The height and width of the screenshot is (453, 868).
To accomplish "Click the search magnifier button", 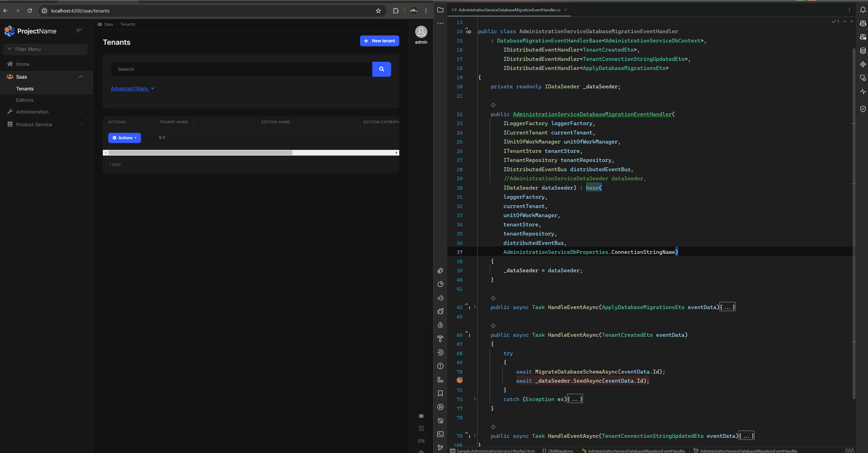I will [381, 69].
